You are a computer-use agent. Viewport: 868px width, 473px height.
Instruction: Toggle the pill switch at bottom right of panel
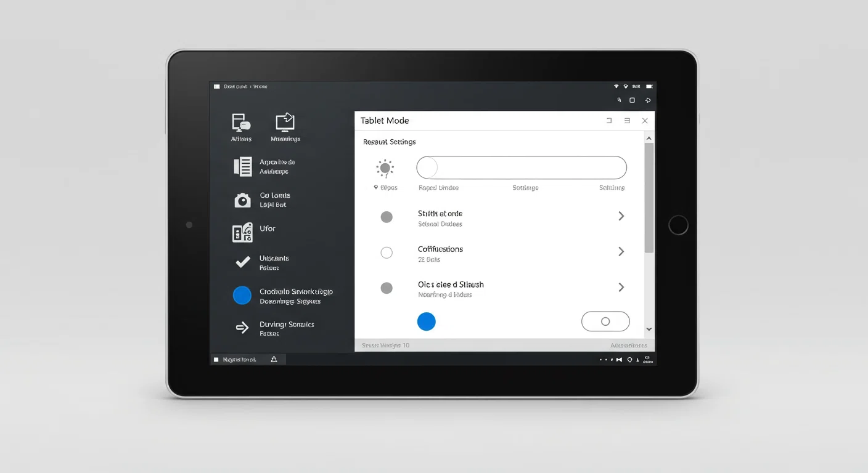point(605,321)
